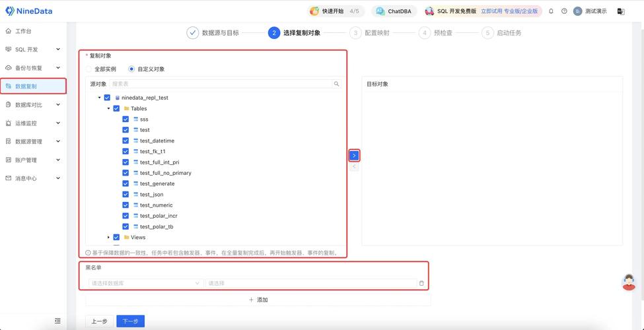Screen dimensions: 644x330
Task: Click the search magnifier in source objects
Action: pyautogui.click(x=336, y=84)
